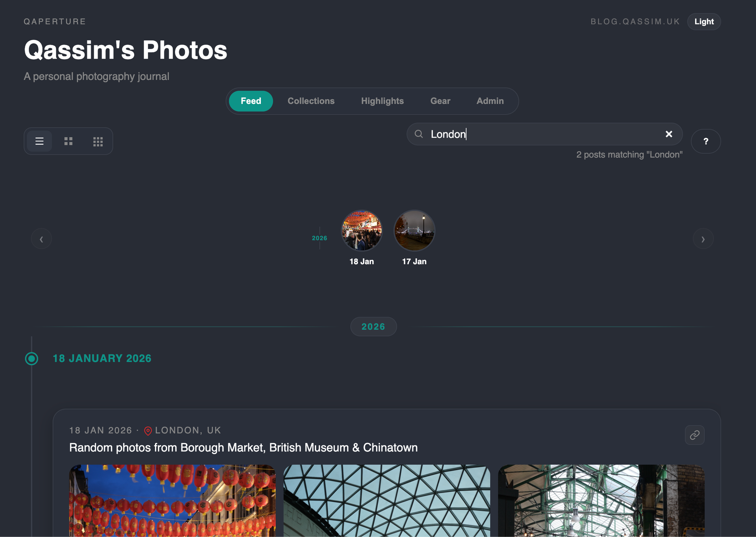Open the Highlights tab
This screenshot has width=756, height=537.
click(382, 101)
